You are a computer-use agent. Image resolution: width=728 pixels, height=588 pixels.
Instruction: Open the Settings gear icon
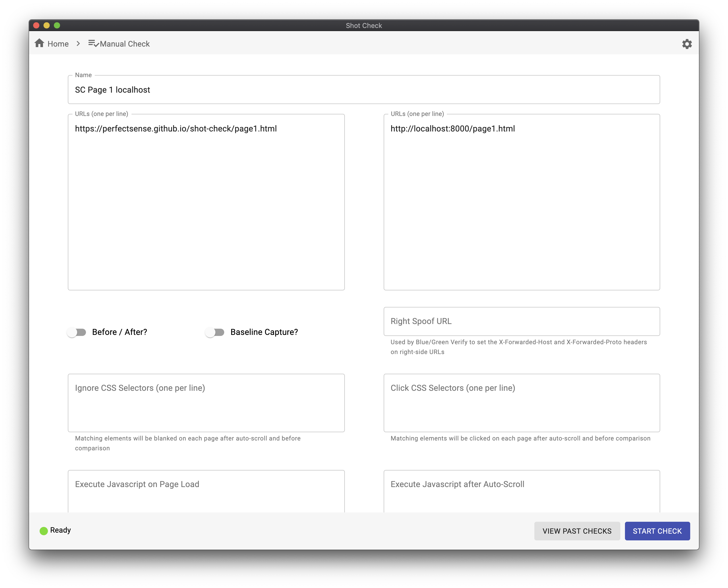687,43
